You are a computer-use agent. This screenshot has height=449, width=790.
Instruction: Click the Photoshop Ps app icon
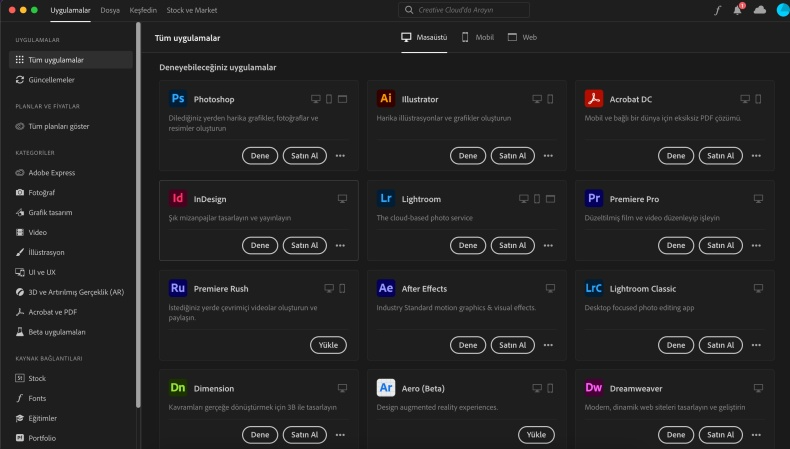coord(178,98)
